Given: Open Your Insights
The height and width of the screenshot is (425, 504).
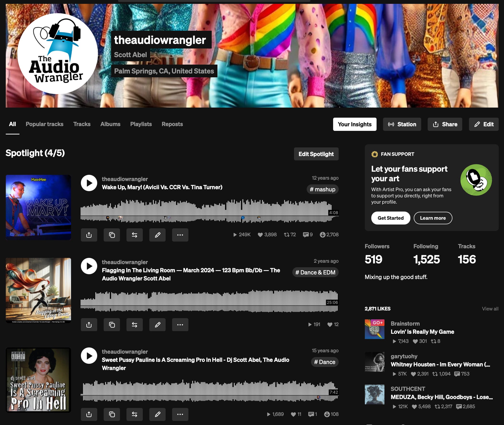Looking at the screenshot, I should pyautogui.click(x=354, y=124).
